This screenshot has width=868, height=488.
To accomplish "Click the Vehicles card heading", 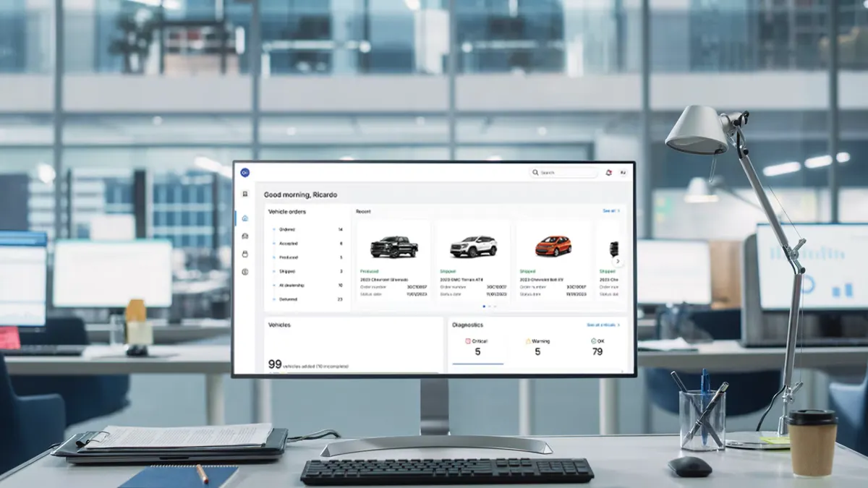I will click(279, 325).
